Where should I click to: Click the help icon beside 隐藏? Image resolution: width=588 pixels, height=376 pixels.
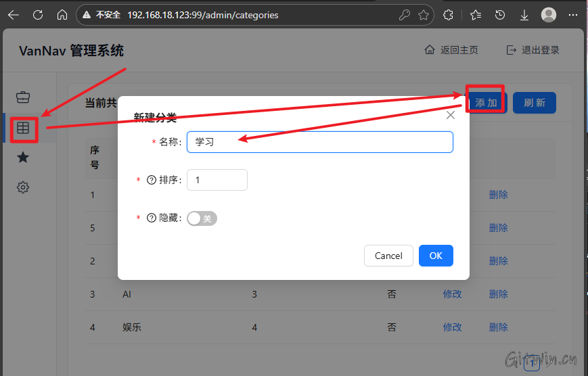click(x=152, y=218)
